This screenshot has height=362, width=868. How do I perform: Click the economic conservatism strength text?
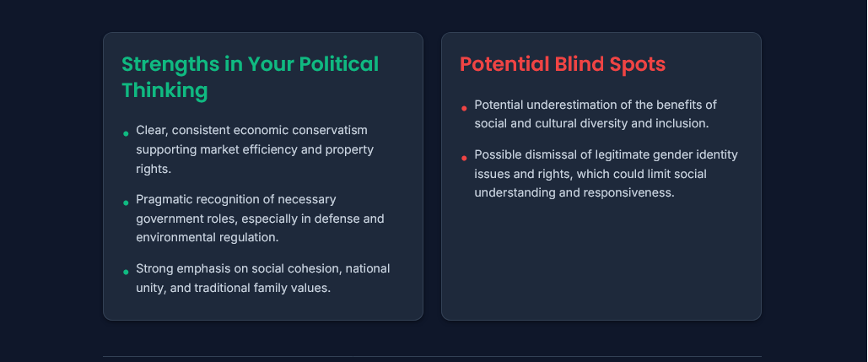[x=255, y=149]
